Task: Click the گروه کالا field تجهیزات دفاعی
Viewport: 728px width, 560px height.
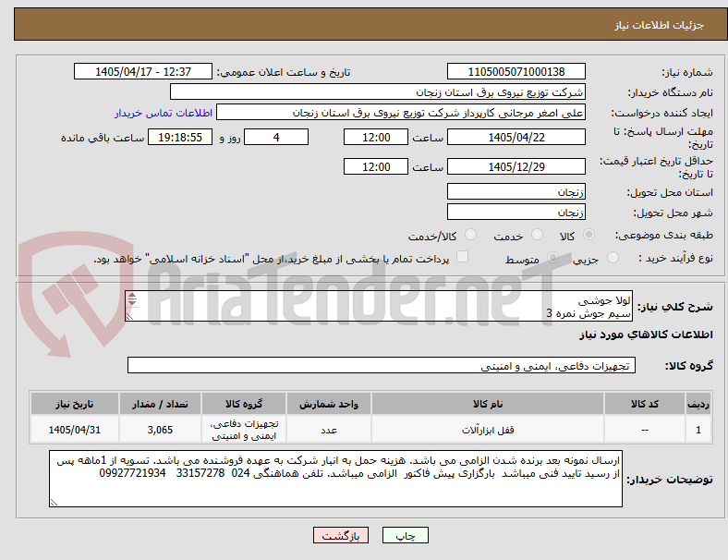Action: [382, 365]
